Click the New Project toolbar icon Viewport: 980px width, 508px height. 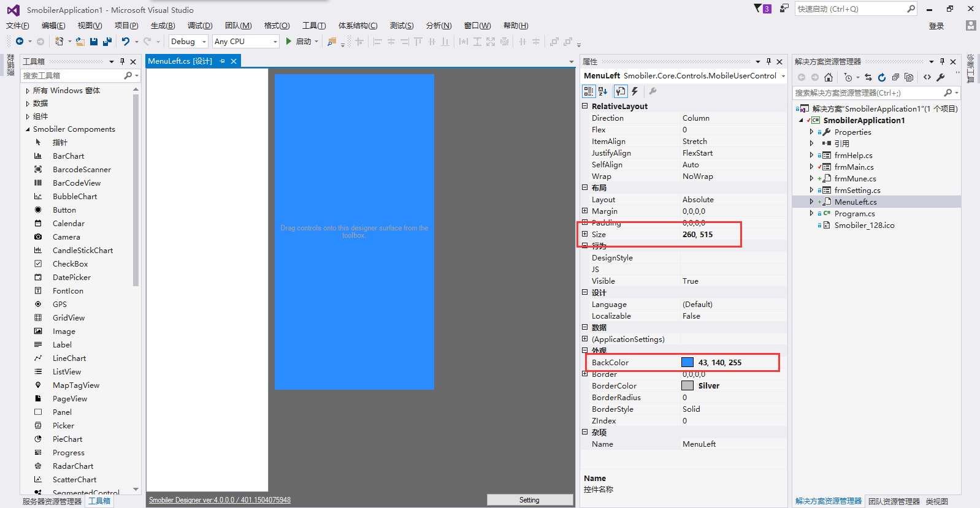(59, 41)
